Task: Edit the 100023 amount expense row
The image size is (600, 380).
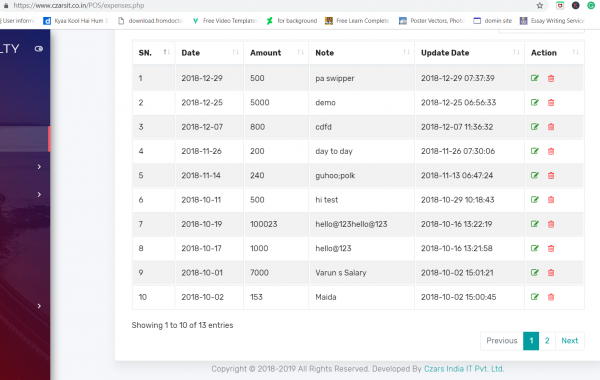Action: [x=535, y=224]
